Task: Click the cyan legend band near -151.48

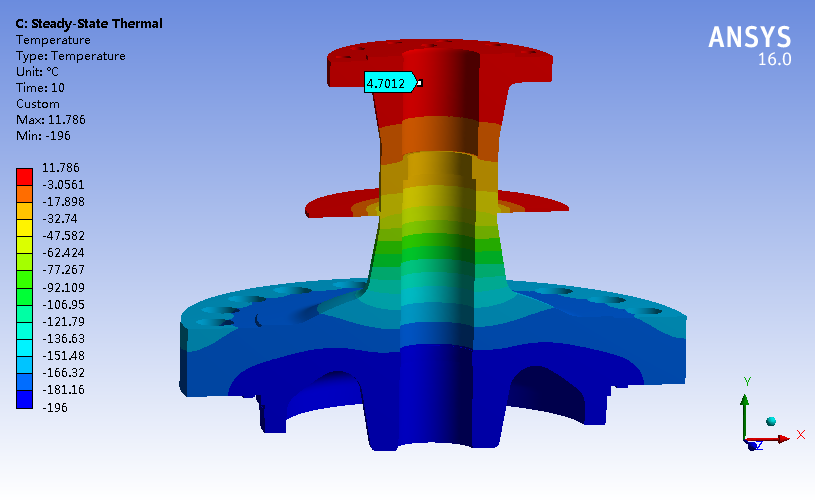Action: [x=24, y=348]
